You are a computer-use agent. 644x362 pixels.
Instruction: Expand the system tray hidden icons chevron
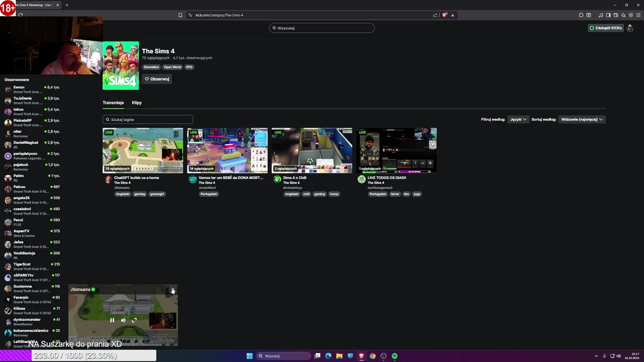coord(597,356)
